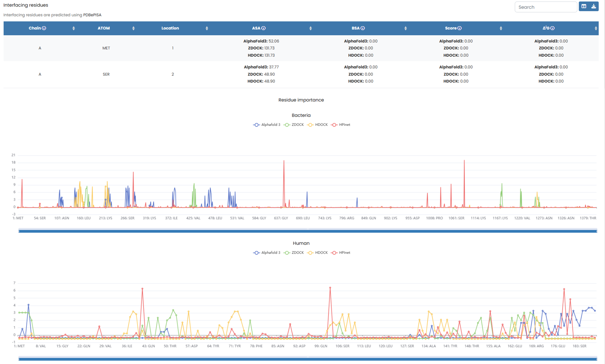Toggle HDOCK series in Human chart legend

click(318, 253)
